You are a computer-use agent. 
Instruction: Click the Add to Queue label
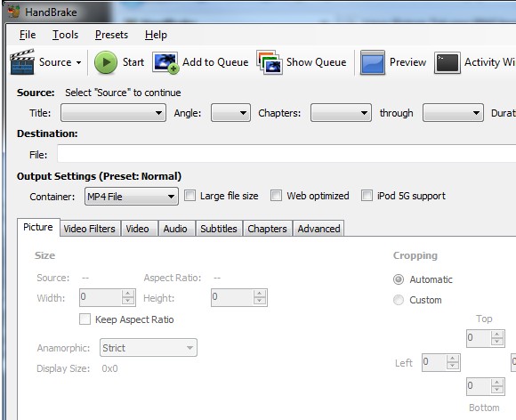(x=215, y=62)
